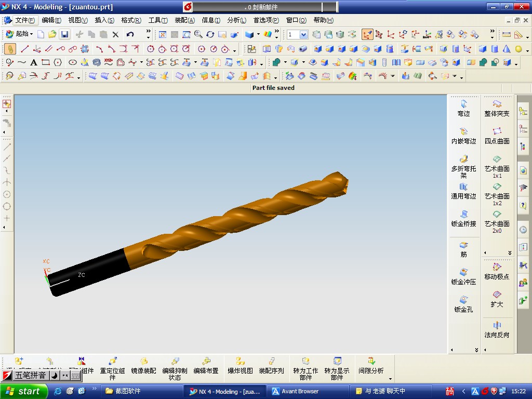532x399 pixels.
Task: Expand the Standard toolbar overflow chevron
Action: click(x=148, y=31)
